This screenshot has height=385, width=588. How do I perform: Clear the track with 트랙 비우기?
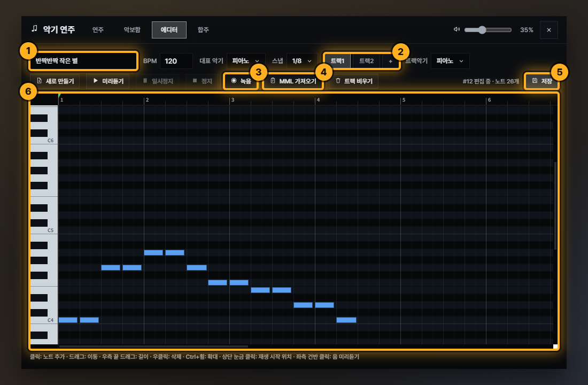pos(354,81)
